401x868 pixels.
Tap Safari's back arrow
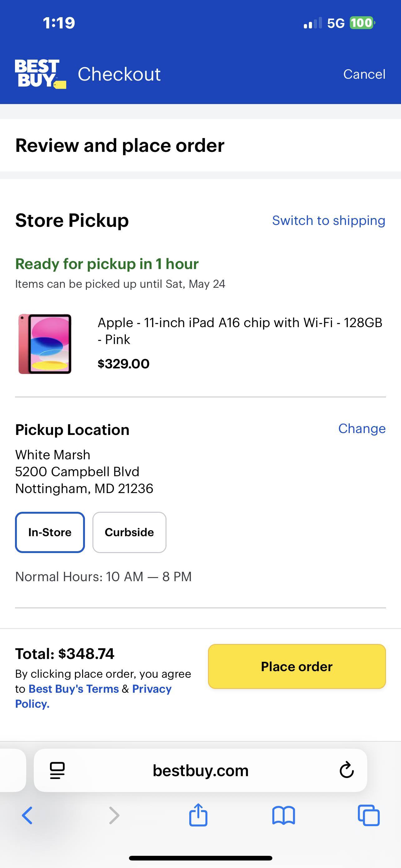point(27,816)
